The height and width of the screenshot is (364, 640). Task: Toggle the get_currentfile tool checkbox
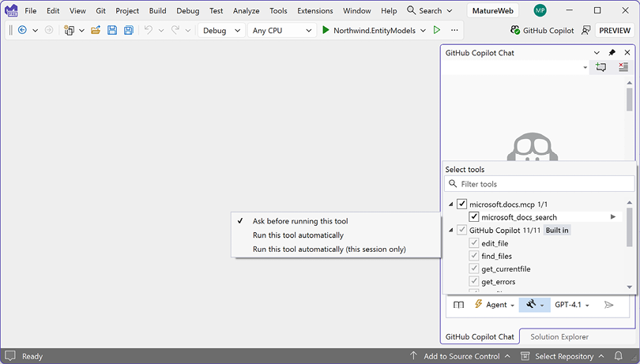coord(474,268)
